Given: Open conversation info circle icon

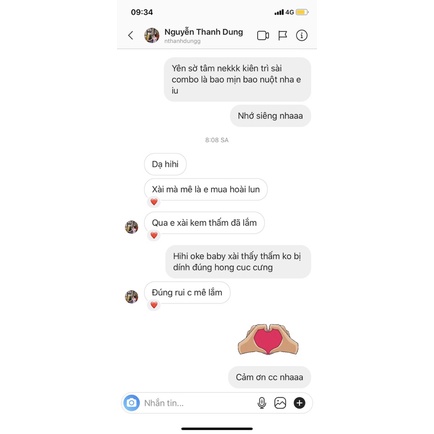Looking at the screenshot, I should pyautogui.click(x=302, y=35).
